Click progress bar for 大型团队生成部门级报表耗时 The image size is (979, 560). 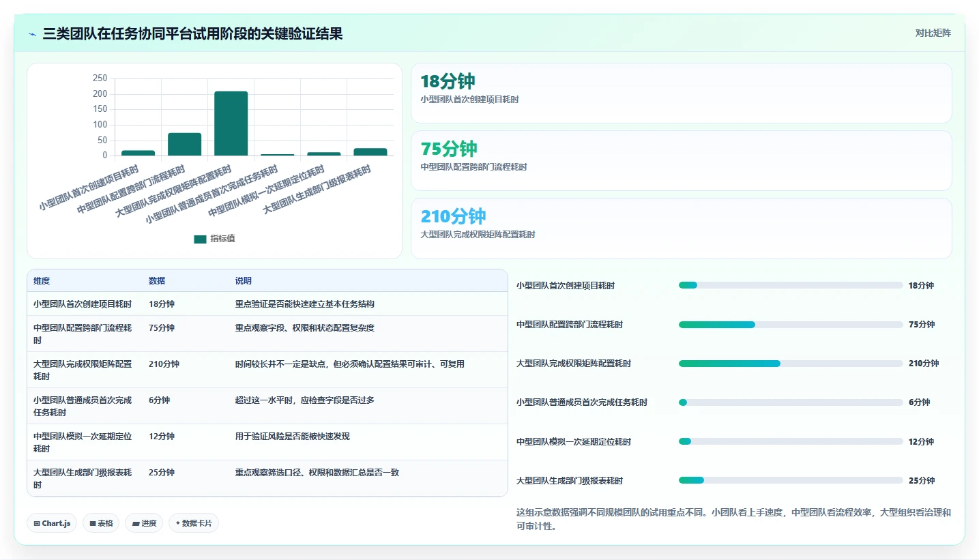791,480
